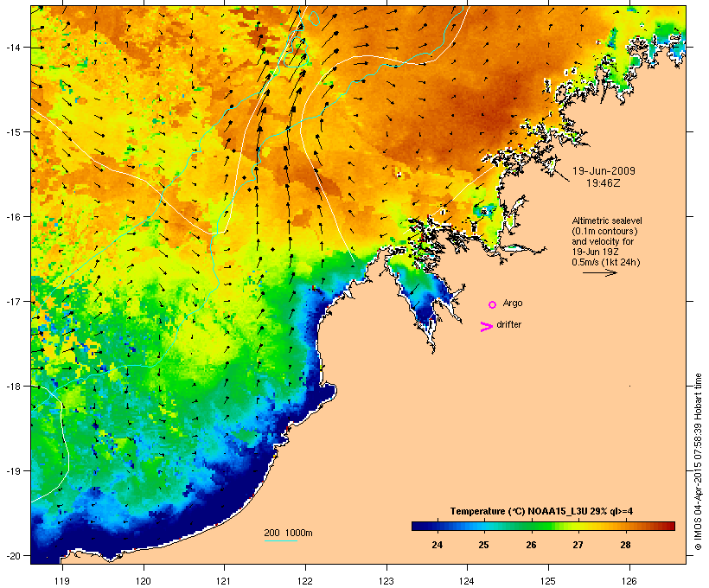The height and width of the screenshot is (588, 709).
Task: Click the latitude label -14
Action: 12,48
